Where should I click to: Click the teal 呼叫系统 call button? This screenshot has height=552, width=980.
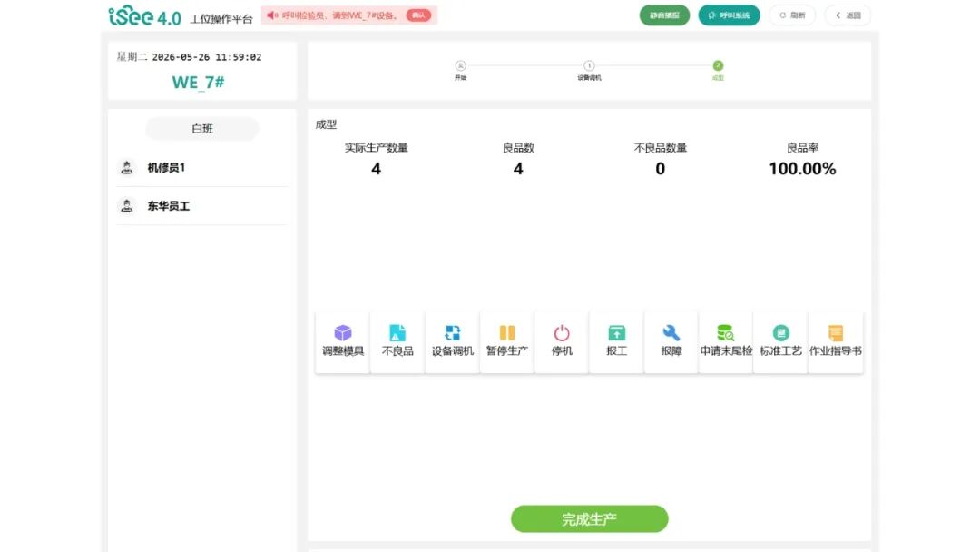coord(729,15)
